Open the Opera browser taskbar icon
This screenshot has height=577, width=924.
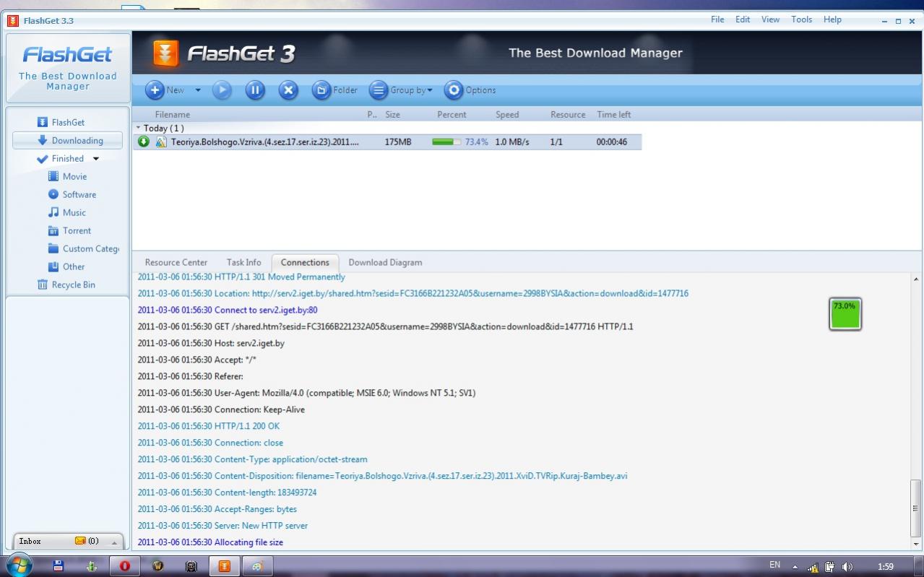tap(124, 566)
